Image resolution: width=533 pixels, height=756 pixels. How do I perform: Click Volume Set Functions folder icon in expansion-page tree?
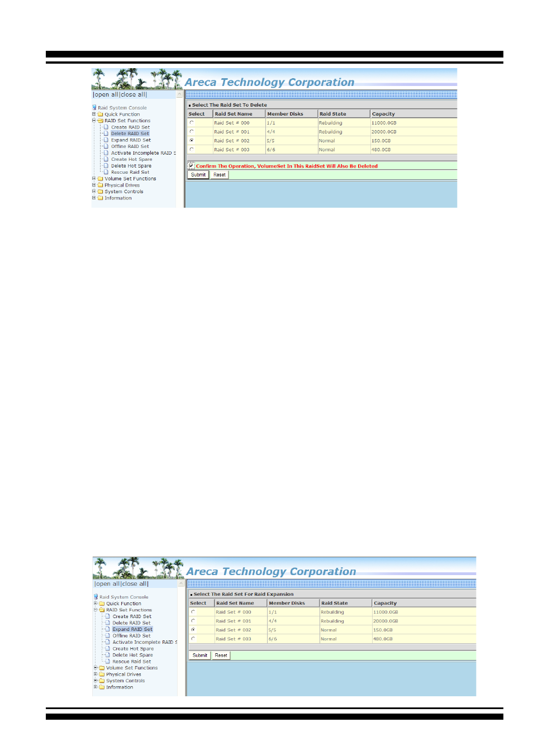pyautogui.click(x=102, y=668)
